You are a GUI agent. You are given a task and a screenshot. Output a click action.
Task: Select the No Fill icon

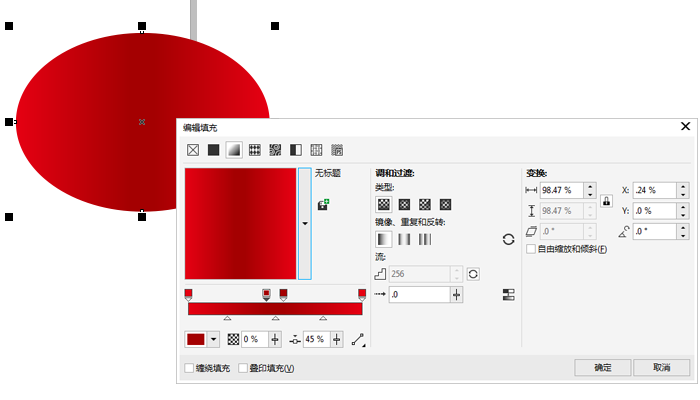(193, 150)
